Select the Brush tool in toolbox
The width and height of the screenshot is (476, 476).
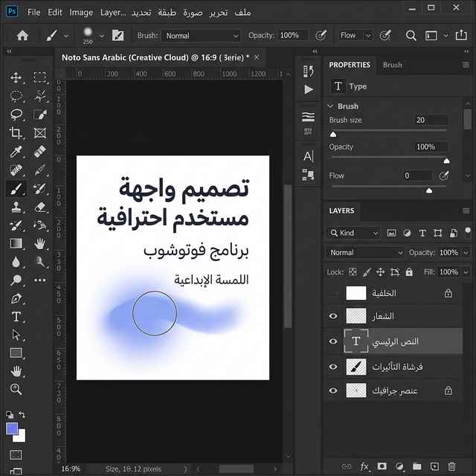pyautogui.click(x=16, y=188)
